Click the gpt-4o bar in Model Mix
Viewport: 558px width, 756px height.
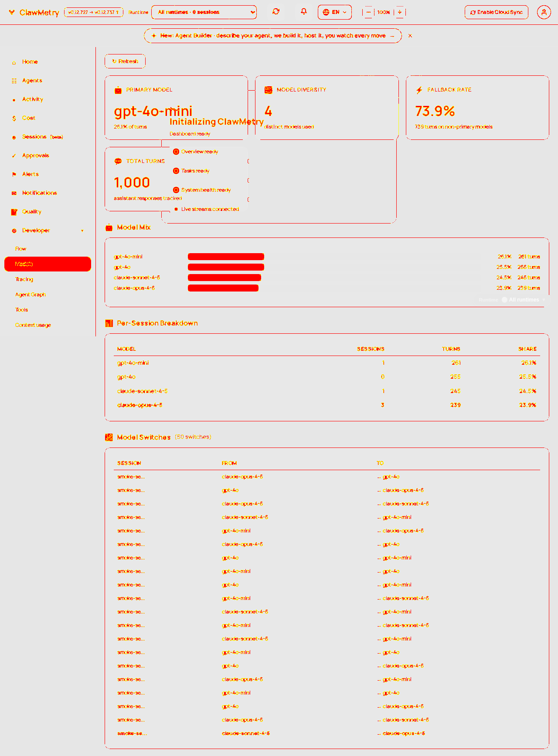point(226,267)
